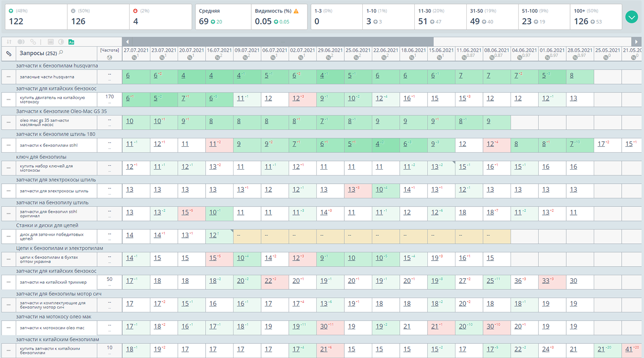The height and width of the screenshot is (358, 644).
Task: Collapse row 'oleo mac gs 35 запчасти масляный насос'
Action: 9,122
